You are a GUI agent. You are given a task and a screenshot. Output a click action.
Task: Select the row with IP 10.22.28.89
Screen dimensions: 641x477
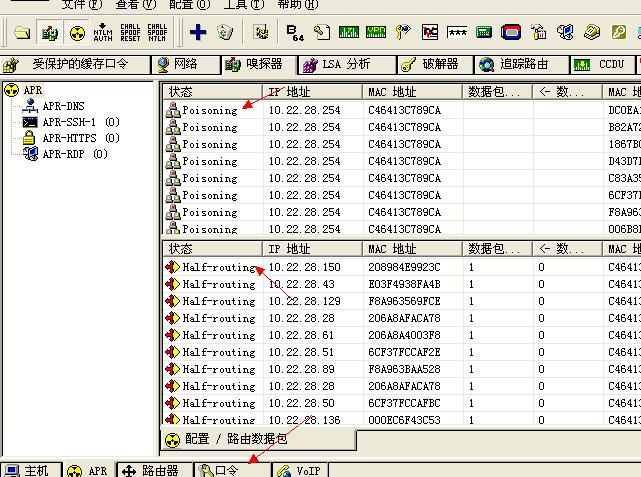click(402, 370)
